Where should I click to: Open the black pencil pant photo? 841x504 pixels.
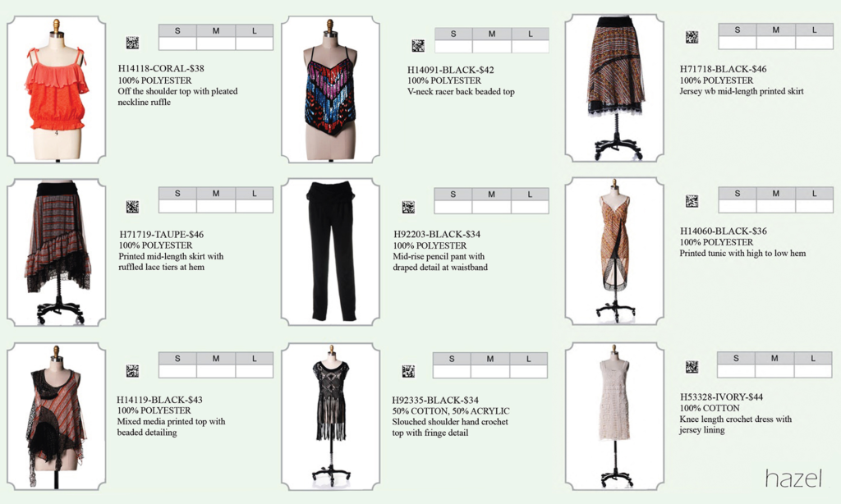point(330,252)
